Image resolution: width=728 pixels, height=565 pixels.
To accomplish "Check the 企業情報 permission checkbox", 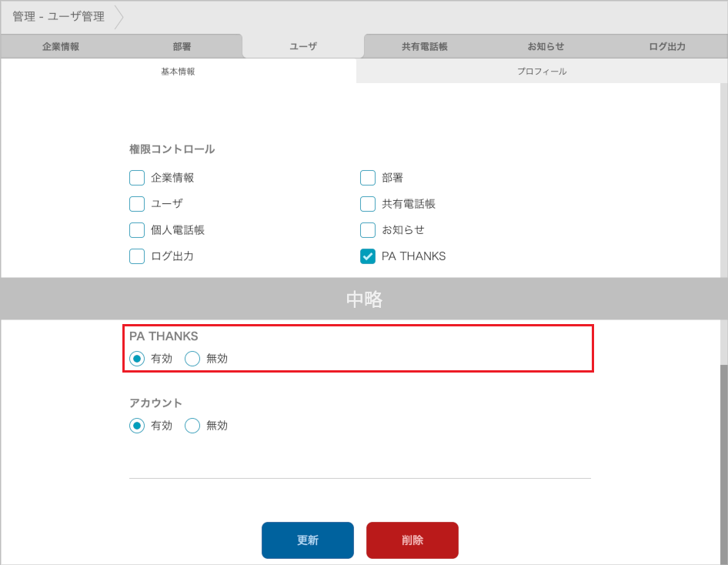I will [137, 178].
